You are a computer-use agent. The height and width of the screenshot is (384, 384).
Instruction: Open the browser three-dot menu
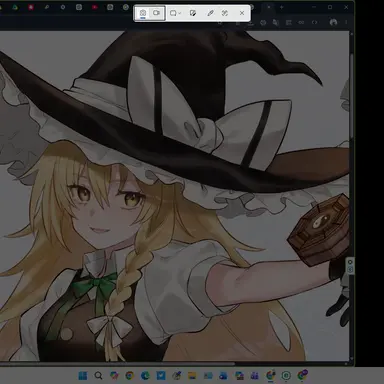[x=346, y=22]
